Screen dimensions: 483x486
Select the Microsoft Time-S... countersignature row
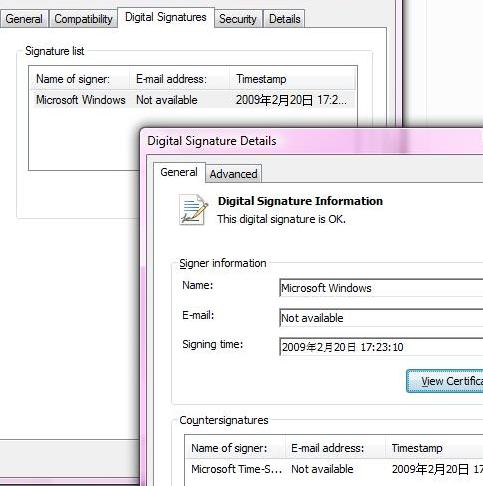pos(334,469)
